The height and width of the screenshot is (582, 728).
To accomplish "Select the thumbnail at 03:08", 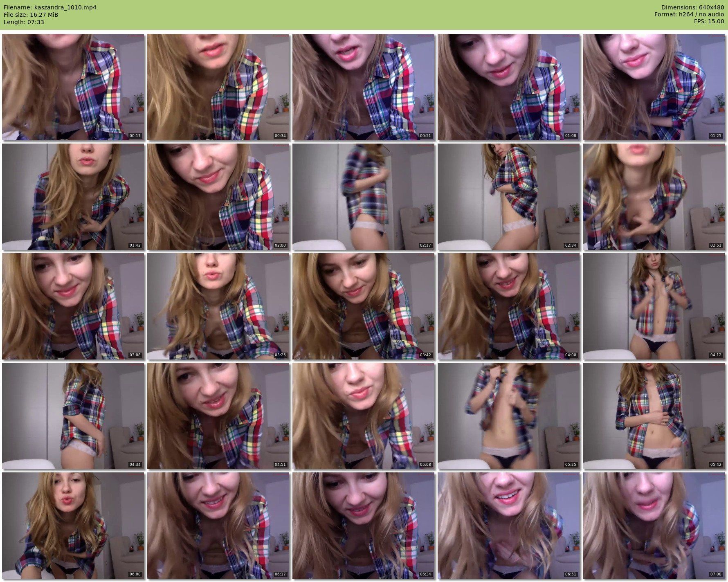I will click(x=73, y=306).
